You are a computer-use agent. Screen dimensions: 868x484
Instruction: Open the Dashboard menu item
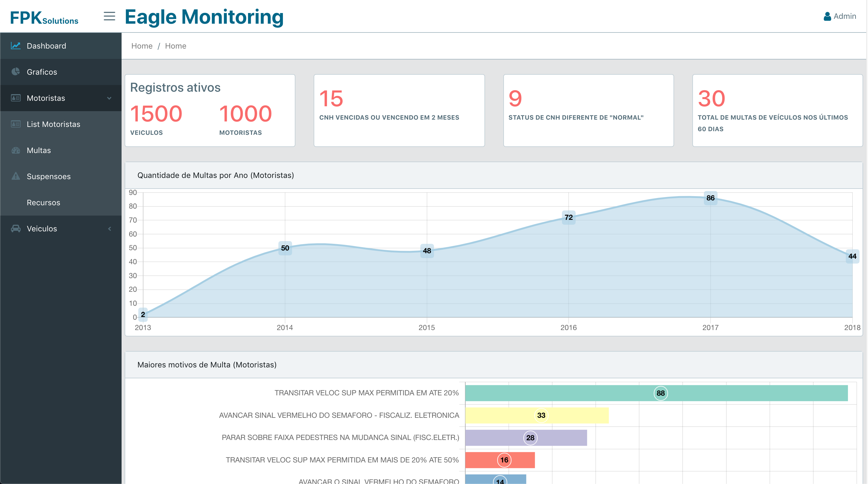pyautogui.click(x=61, y=46)
